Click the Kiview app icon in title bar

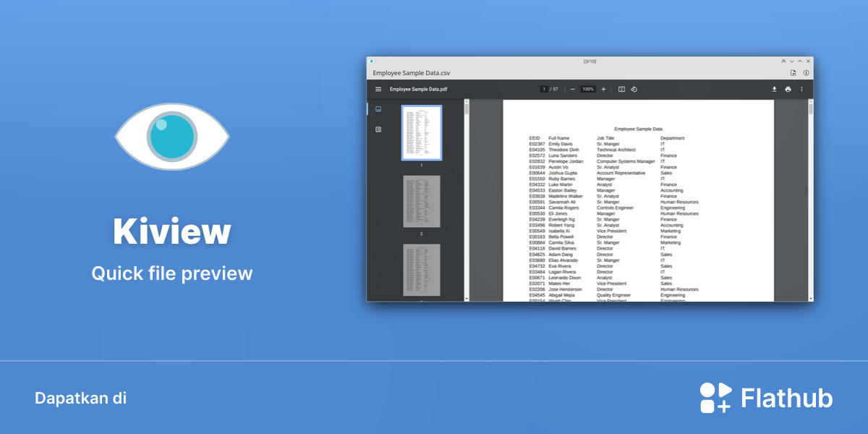(x=372, y=61)
